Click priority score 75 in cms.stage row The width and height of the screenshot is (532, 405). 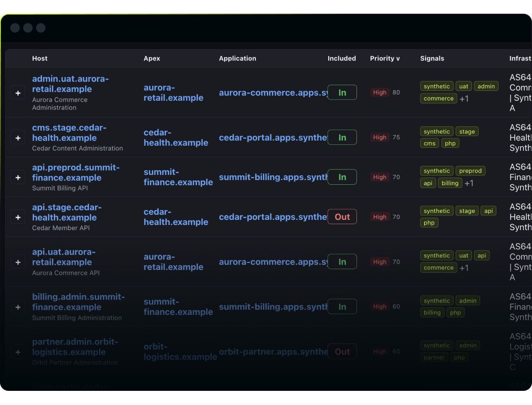point(396,138)
